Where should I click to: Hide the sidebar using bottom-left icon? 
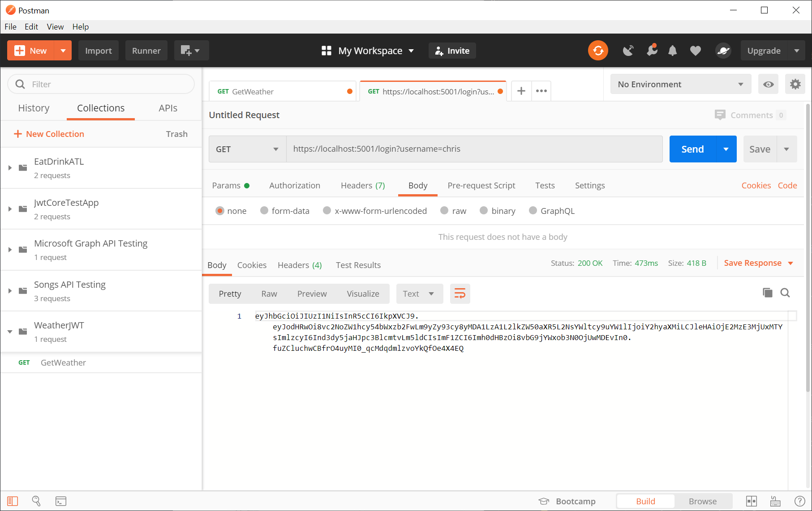coord(13,501)
